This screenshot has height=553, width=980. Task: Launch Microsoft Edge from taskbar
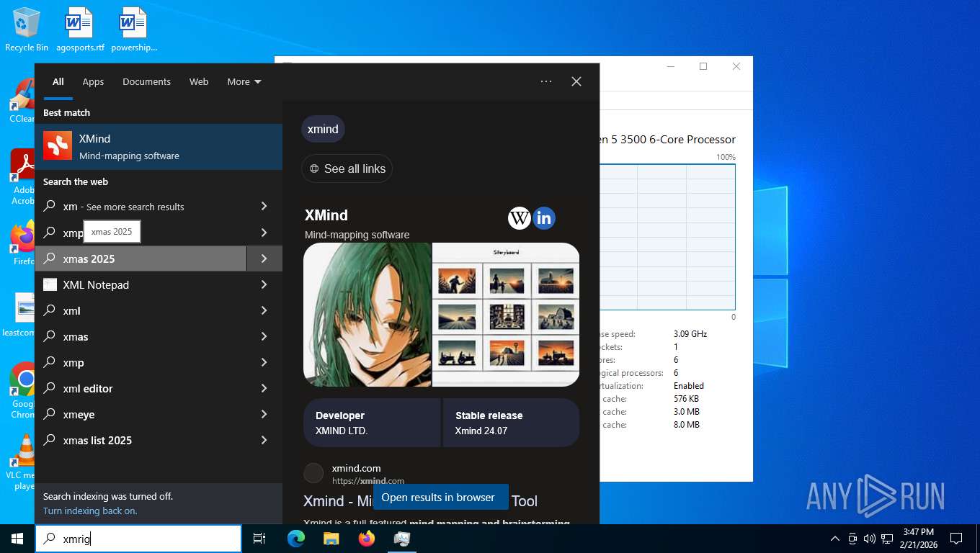click(x=296, y=539)
